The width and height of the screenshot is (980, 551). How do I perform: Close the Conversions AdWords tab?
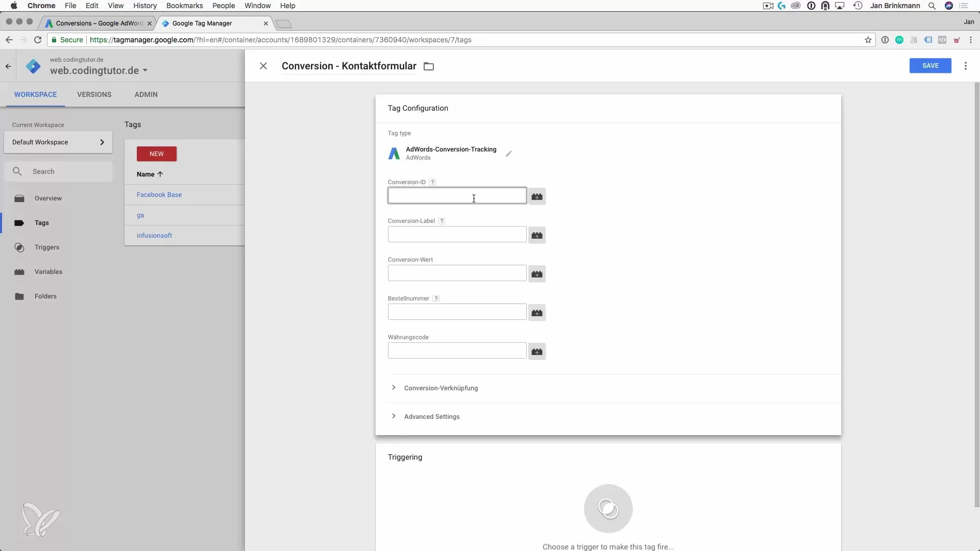(149, 23)
